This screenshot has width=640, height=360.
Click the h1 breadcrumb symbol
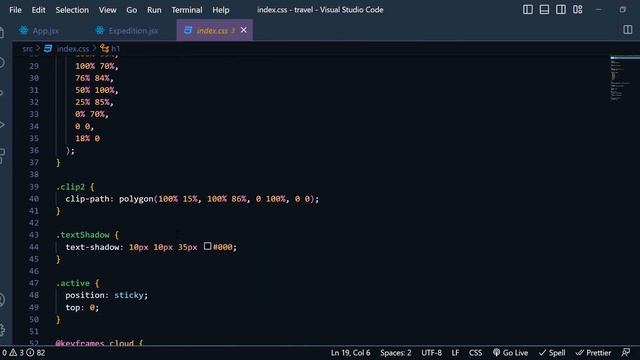(116, 49)
